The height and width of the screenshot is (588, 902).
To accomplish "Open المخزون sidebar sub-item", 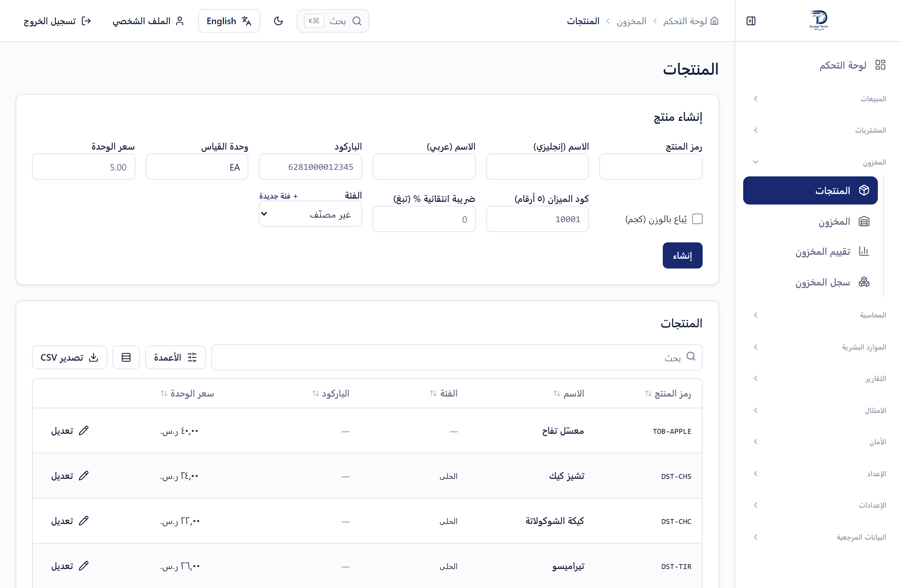I will tap(810, 221).
